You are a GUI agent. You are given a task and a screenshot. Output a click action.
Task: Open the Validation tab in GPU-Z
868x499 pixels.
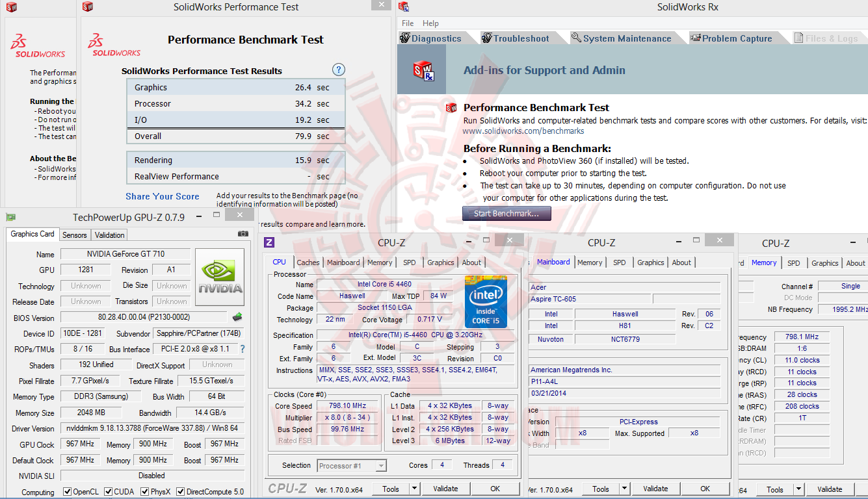(109, 235)
